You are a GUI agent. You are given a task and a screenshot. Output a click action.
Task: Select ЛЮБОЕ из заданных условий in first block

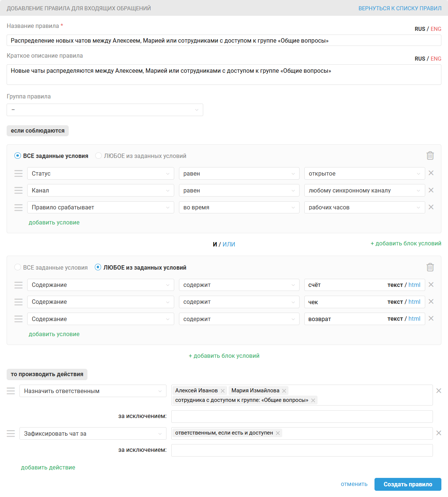(x=98, y=156)
